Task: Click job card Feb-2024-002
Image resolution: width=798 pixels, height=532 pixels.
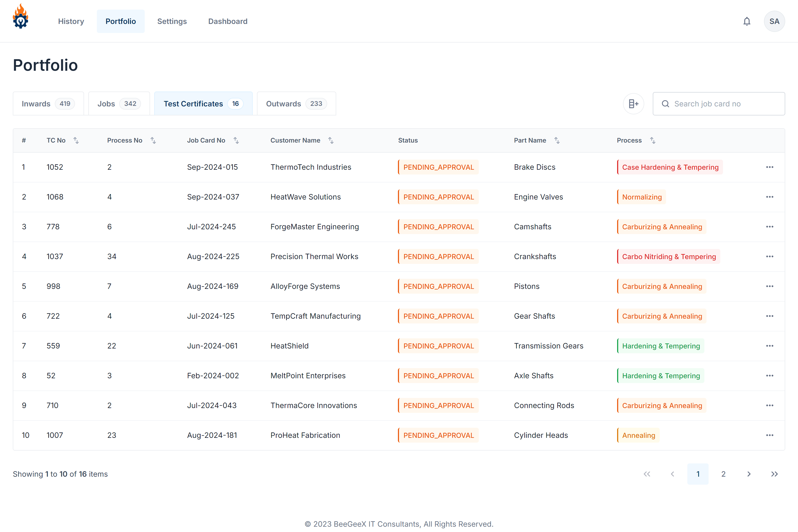Action: 213,376
